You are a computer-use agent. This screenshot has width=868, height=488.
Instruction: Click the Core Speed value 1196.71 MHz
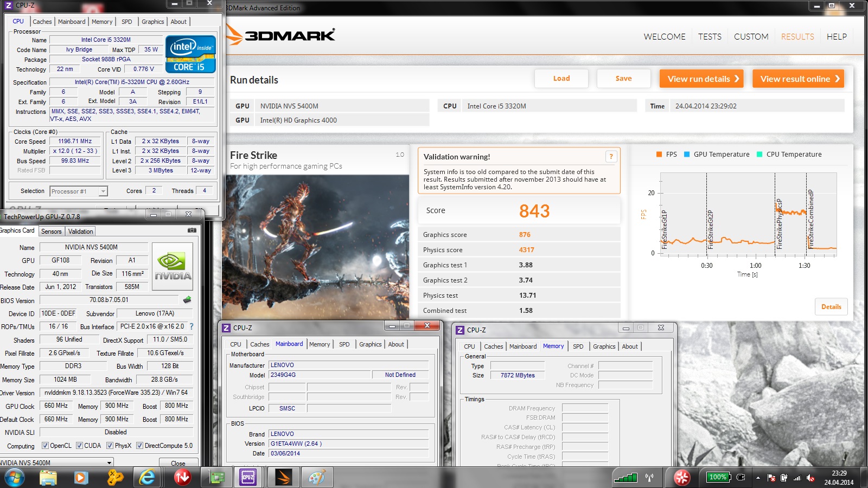75,141
